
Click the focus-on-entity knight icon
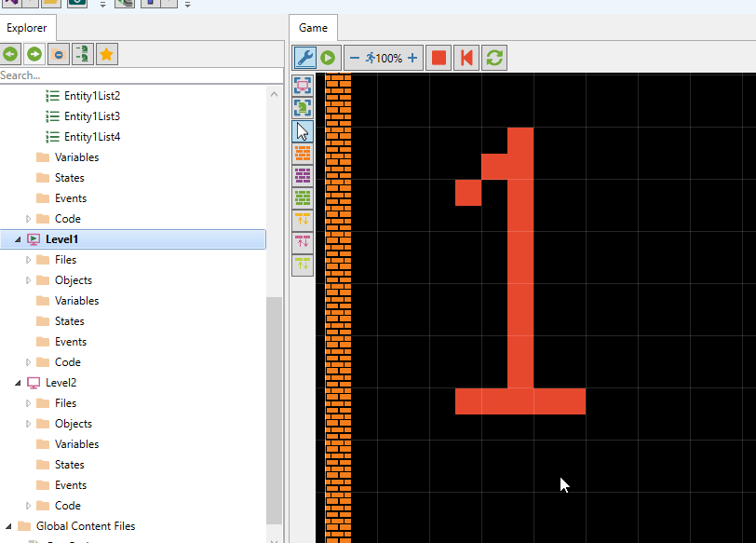tap(303, 108)
